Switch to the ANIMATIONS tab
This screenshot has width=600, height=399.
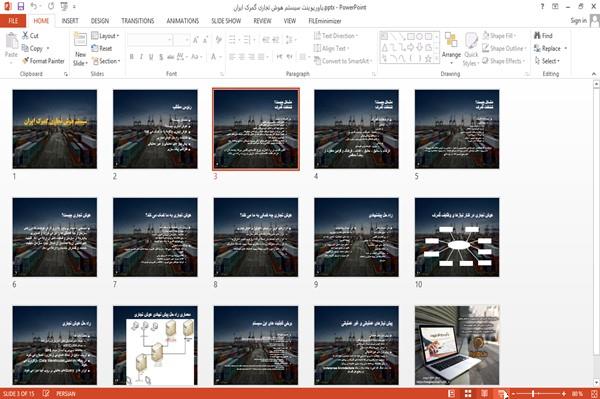[183, 21]
